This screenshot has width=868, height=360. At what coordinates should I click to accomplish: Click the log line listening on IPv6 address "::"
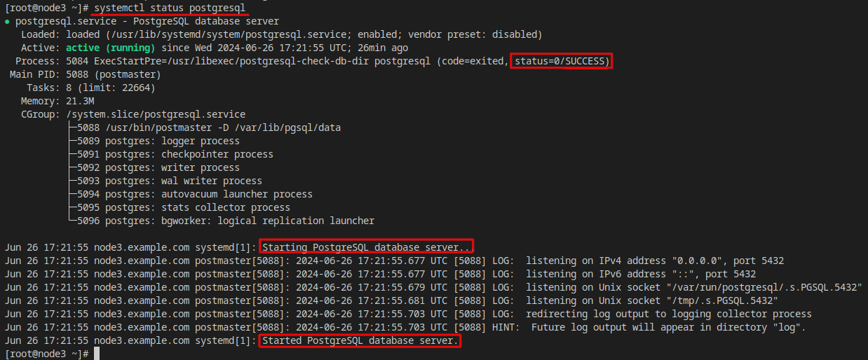pos(380,274)
